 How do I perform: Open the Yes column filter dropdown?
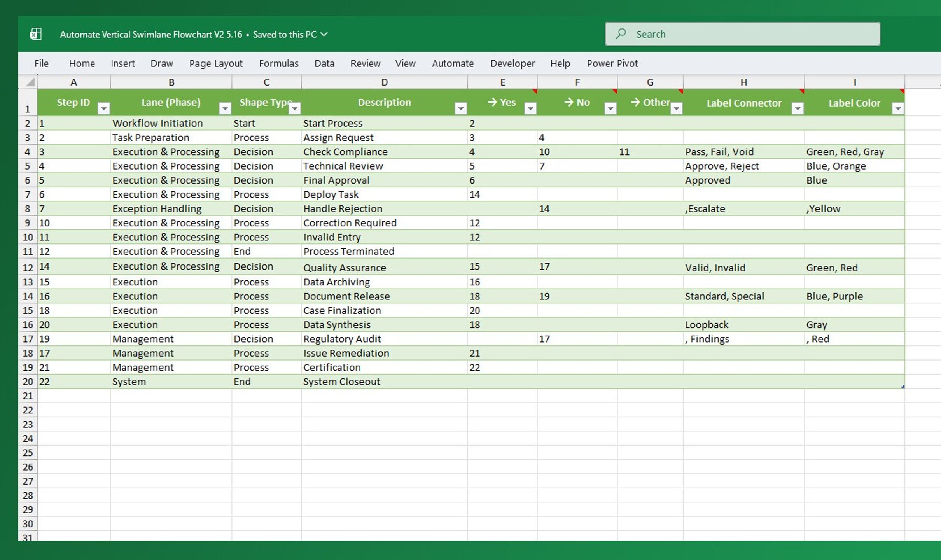(x=530, y=108)
